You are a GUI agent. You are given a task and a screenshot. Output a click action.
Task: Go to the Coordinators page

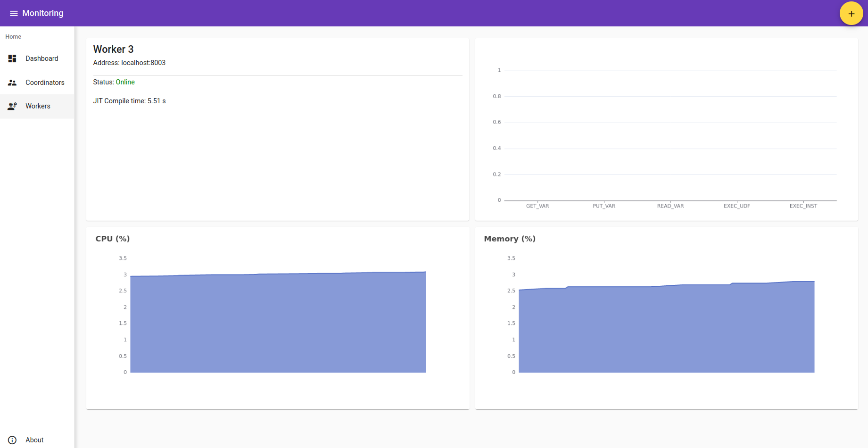[37, 83]
